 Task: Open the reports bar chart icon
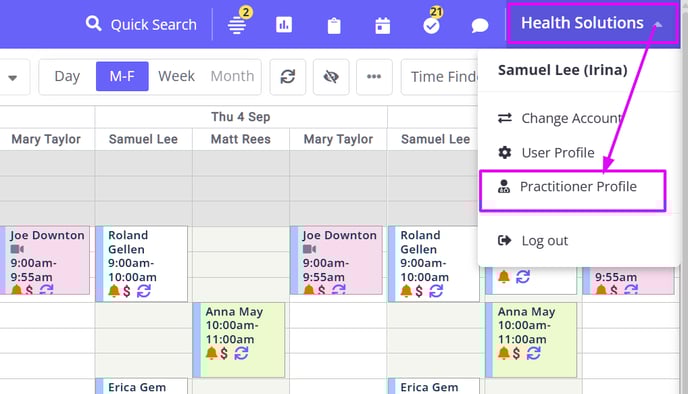[284, 25]
